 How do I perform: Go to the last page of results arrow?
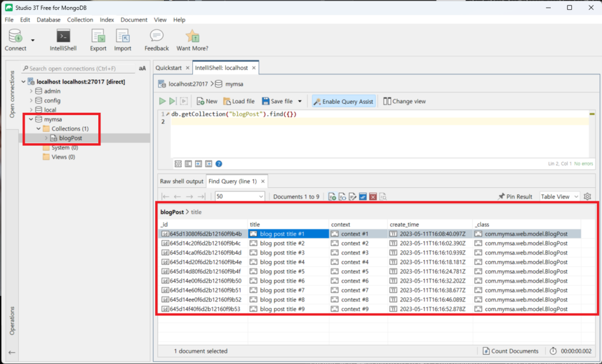[202, 196]
